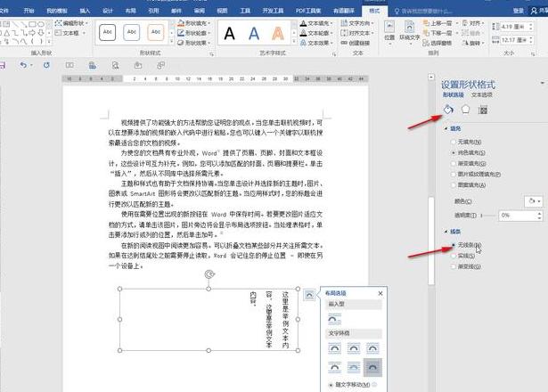The width and height of the screenshot is (548, 392).
Task: Switch to the 设计 (Design) tab
Action: click(x=108, y=11)
